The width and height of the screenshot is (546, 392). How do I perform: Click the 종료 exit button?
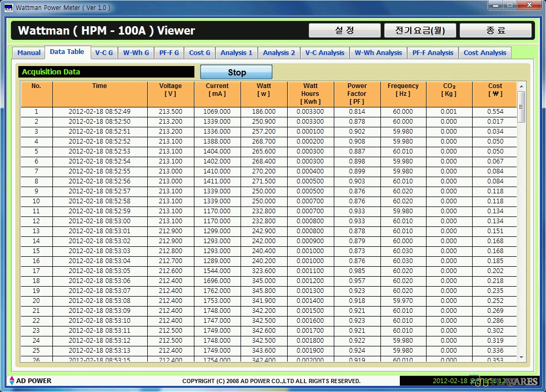tap(496, 30)
